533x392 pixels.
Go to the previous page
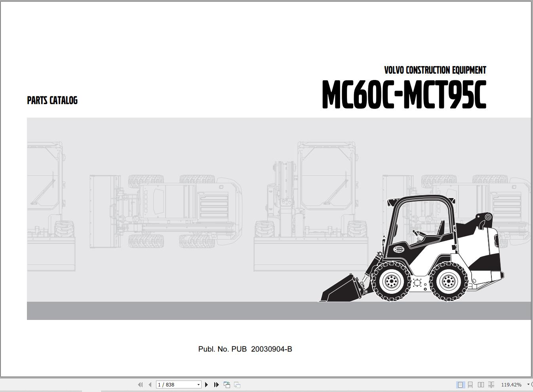click(x=150, y=384)
